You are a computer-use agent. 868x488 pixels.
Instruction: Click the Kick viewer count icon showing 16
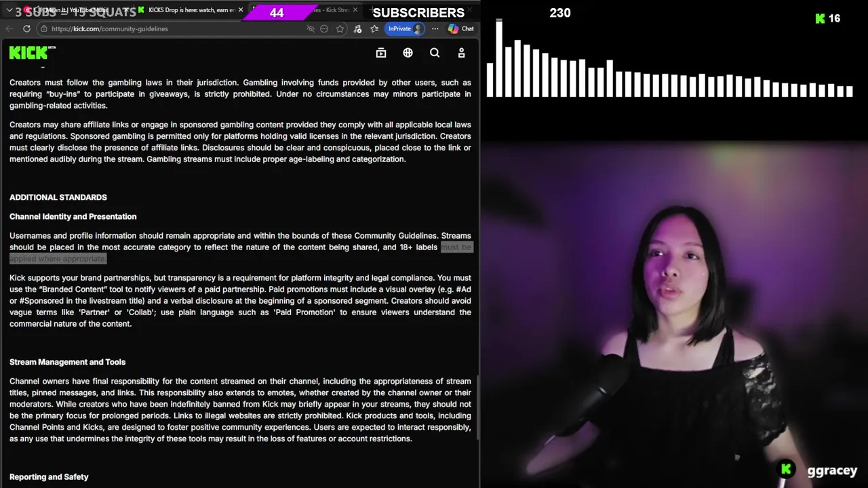pyautogui.click(x=820, y=19)
